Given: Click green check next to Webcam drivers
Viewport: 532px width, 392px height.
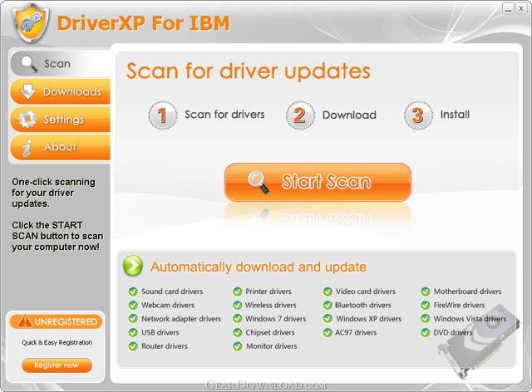Looking at the screenshot, I should [133, 305].
